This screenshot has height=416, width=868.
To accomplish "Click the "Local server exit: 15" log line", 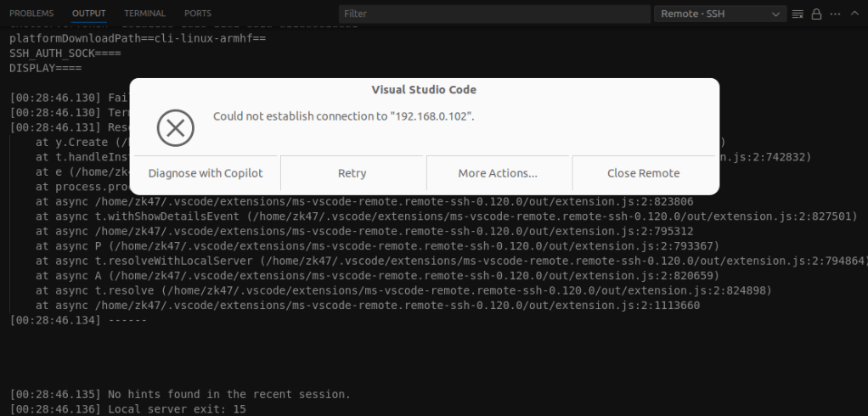I will (x=127, y=409).
